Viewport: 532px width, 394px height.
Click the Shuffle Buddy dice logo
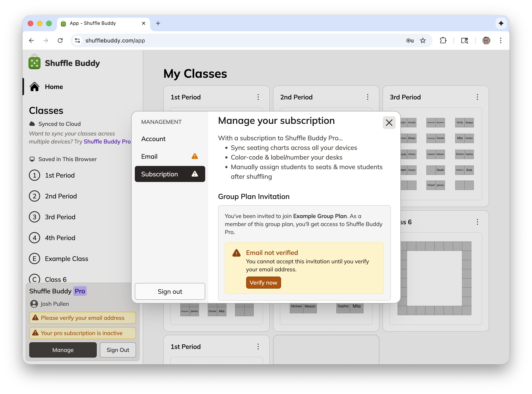34,63
